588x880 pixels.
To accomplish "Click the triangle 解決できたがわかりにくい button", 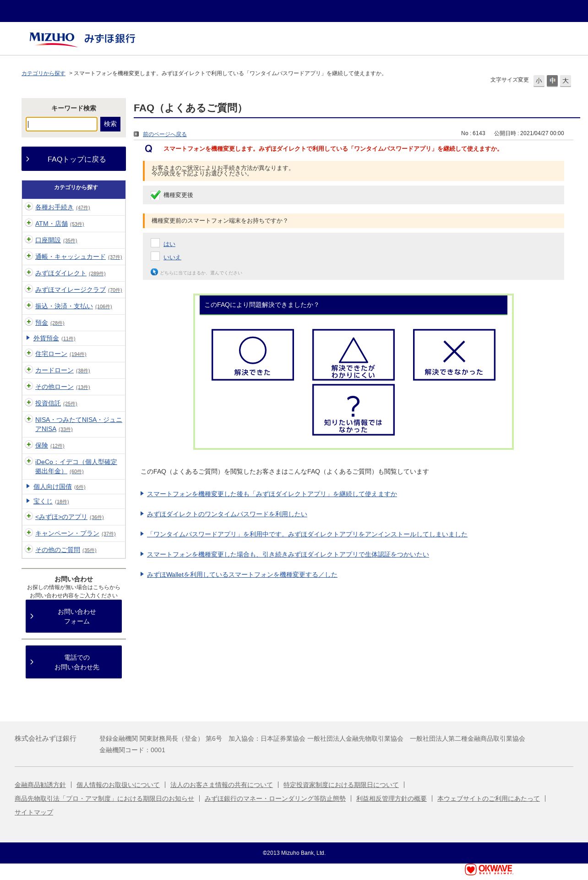I will click(354, 355).
